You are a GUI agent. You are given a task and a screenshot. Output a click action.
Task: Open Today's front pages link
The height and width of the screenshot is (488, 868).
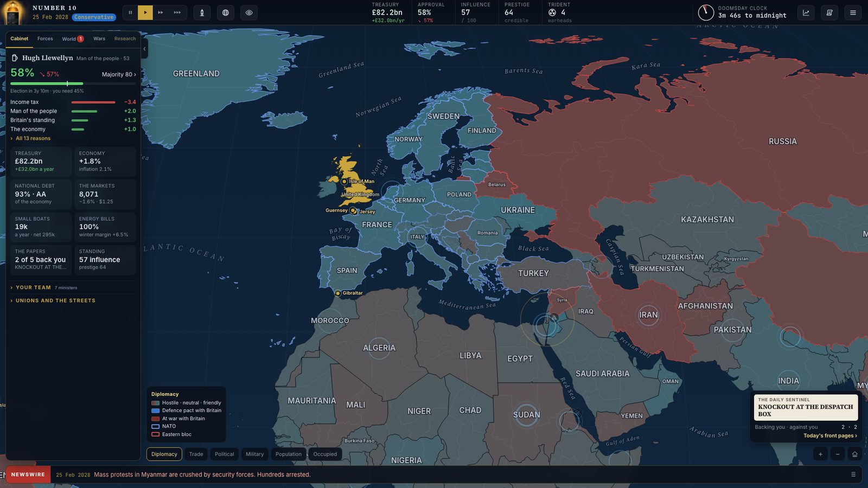click(830, 435)
